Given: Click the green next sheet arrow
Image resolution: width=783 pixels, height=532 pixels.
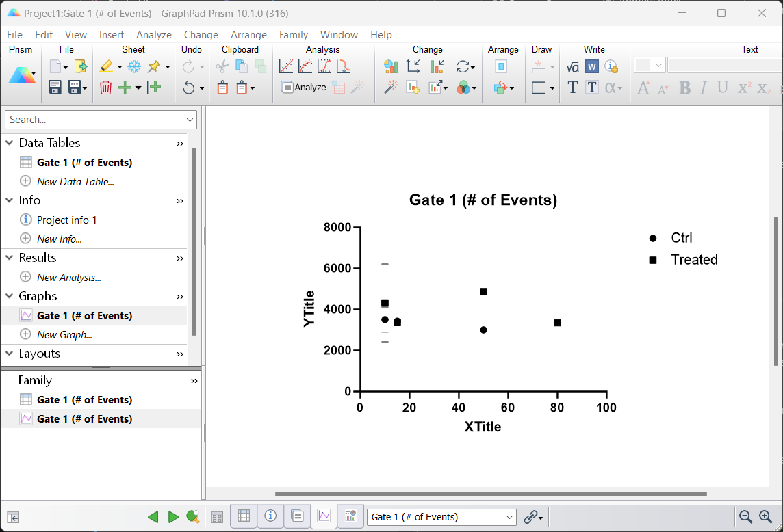Looking at the screenshot, I should point(173,517).
